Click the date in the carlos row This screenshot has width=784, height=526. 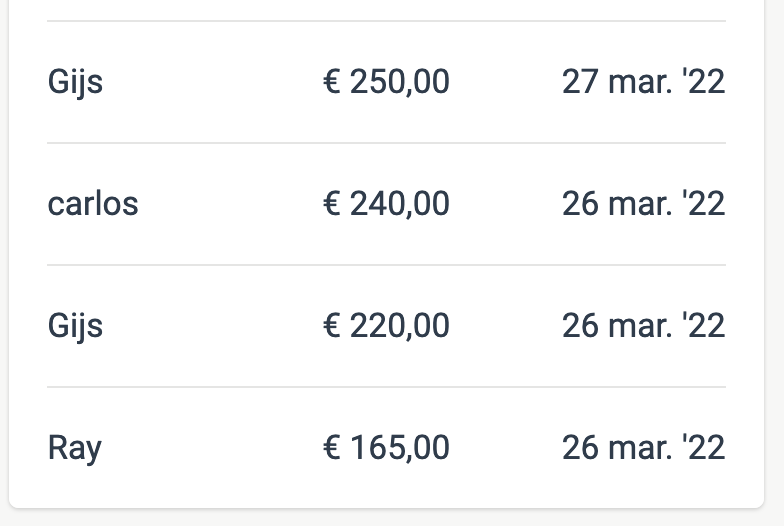click(x=643, y=204)
